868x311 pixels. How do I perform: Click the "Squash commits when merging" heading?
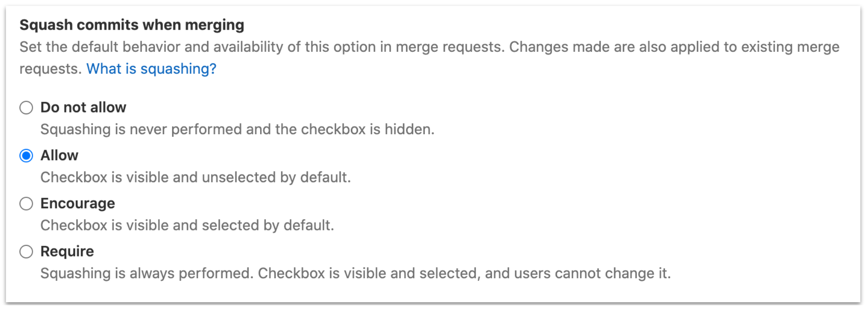[131, 25]
